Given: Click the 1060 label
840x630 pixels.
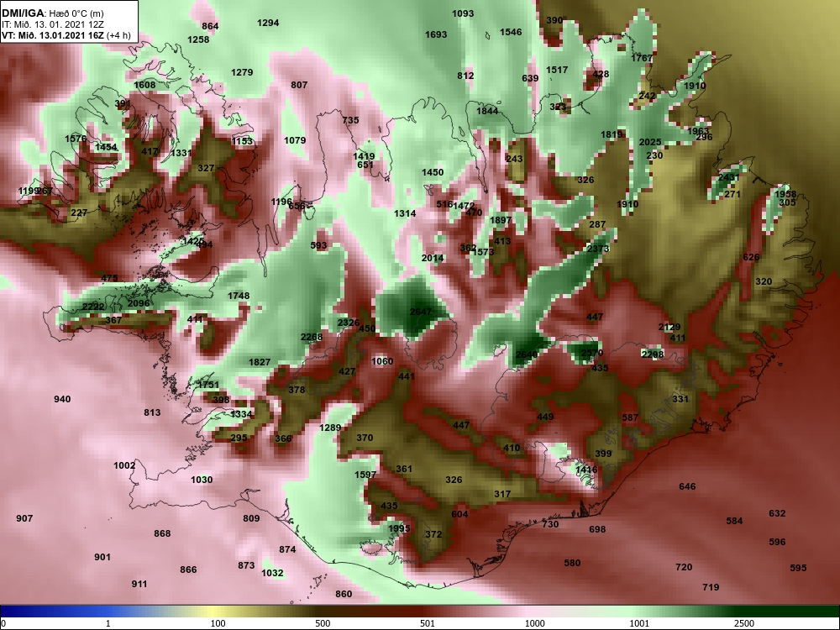Looking at the screenshot, I should 382,361.
